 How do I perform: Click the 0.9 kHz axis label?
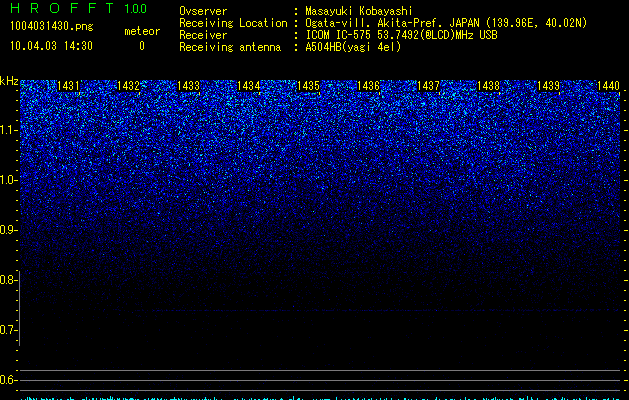(8, 230)
